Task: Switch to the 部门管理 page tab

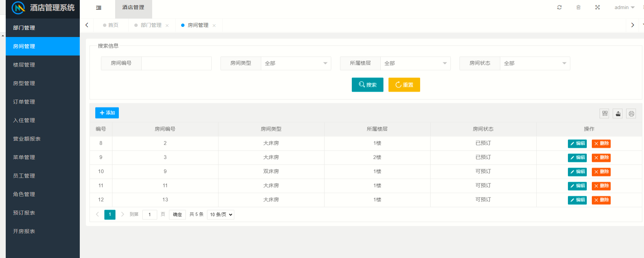Action: [x=151, y=25]
